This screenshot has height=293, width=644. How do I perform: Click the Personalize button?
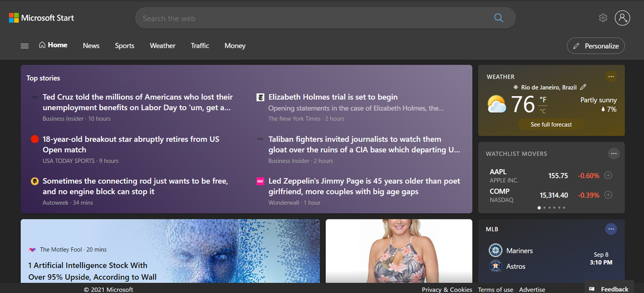click(596, 46)
